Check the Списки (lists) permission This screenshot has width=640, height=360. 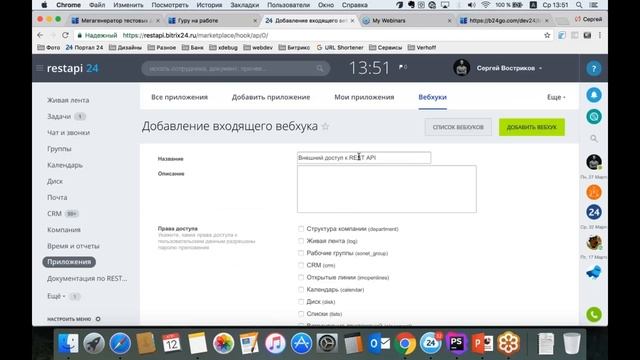pyautogui.click(x=301, y=314)
